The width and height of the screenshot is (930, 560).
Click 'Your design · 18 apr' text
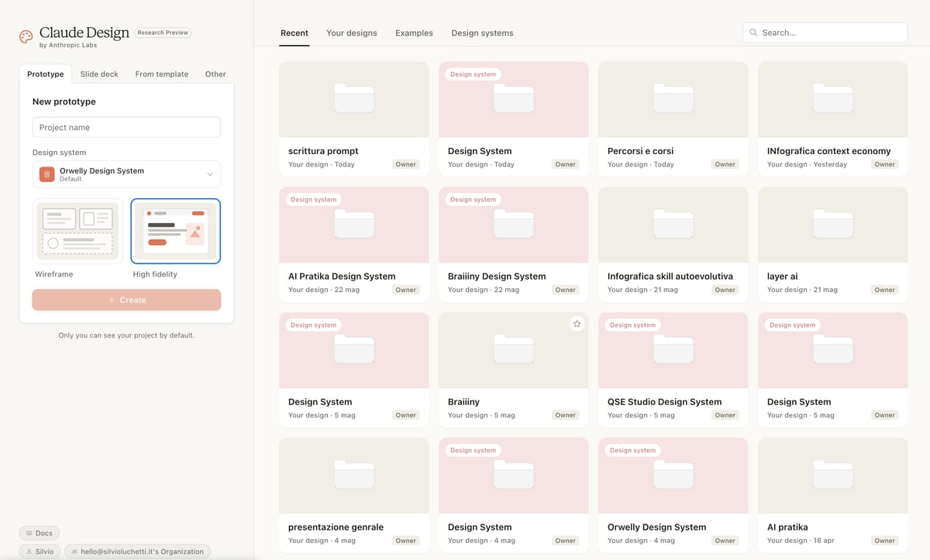point(801,541)
